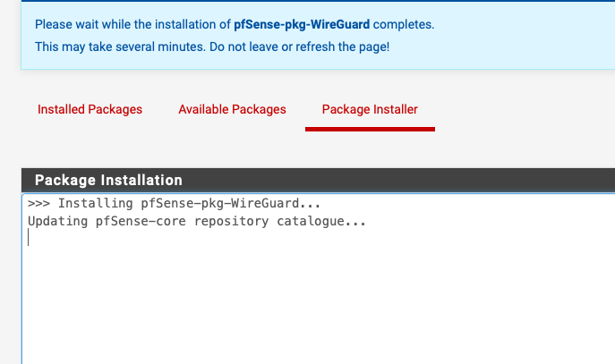The width and height of the screenshot is (615, 364).
Task: Switch to the Available Packages tab
Action: pos(232,110)
